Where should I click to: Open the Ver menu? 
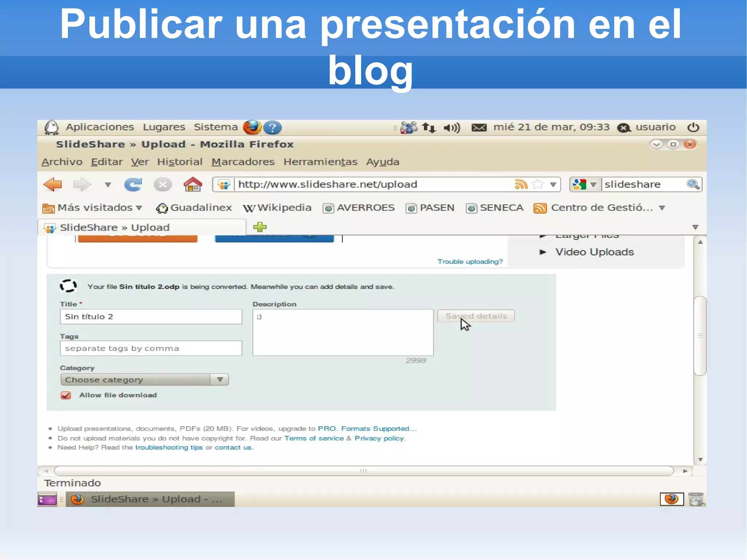point(140,162)
